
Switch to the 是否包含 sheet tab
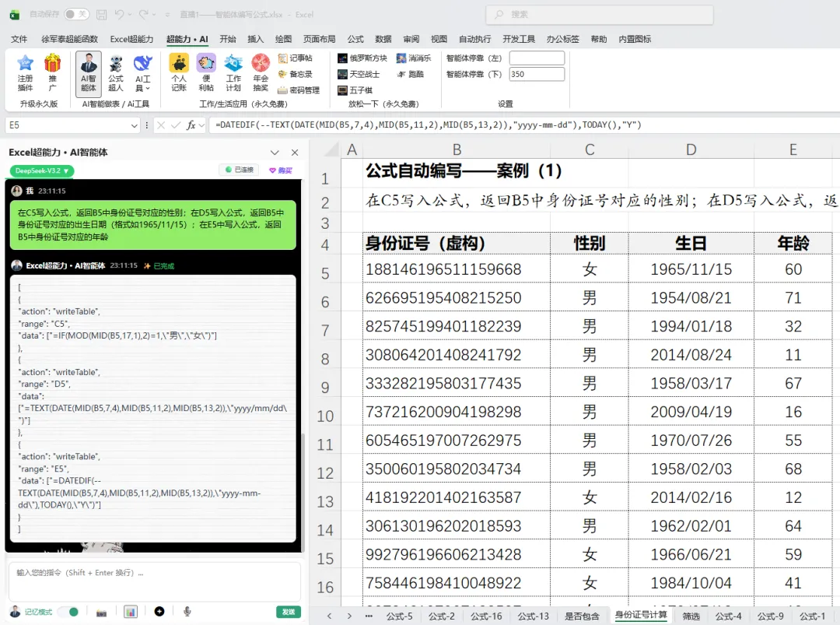click(582, 616)
